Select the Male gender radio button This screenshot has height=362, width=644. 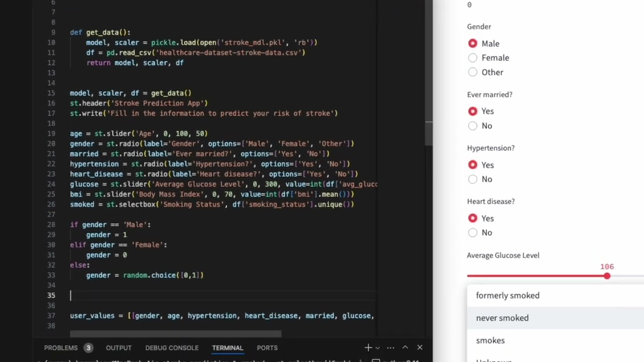tap(472, 44)
